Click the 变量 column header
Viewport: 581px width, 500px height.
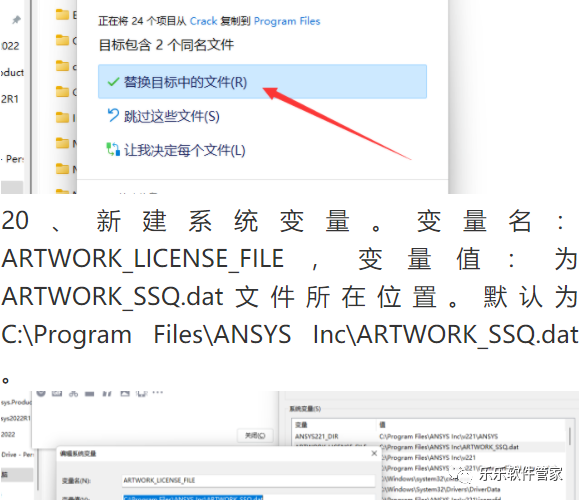301,424
